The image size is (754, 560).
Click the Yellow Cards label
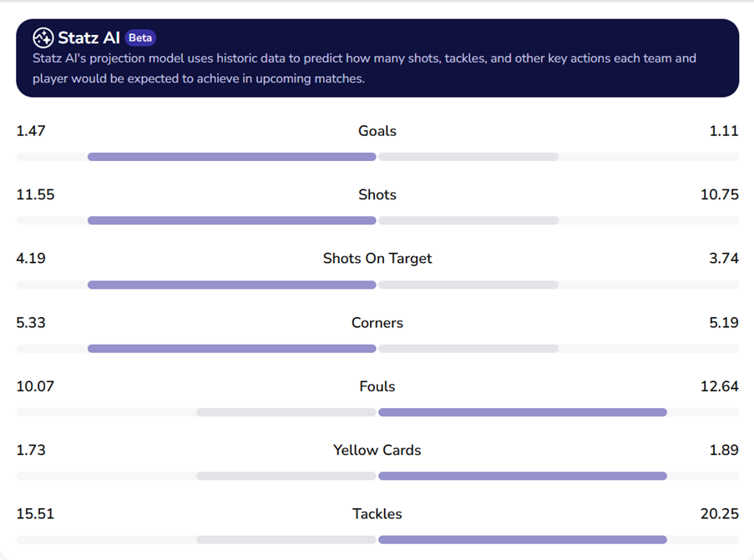click(377, 450)
